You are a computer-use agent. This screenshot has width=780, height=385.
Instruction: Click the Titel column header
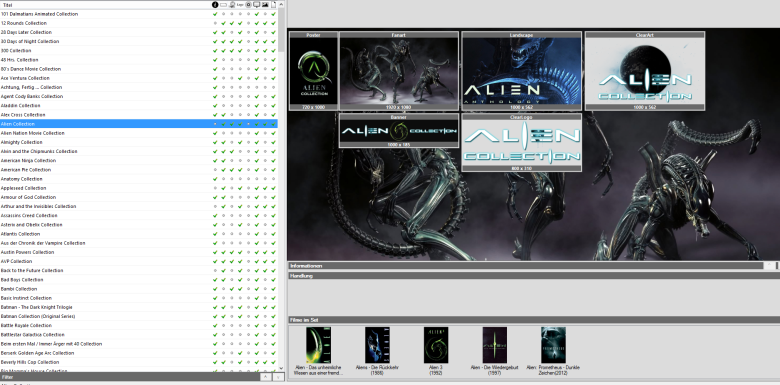105,4
